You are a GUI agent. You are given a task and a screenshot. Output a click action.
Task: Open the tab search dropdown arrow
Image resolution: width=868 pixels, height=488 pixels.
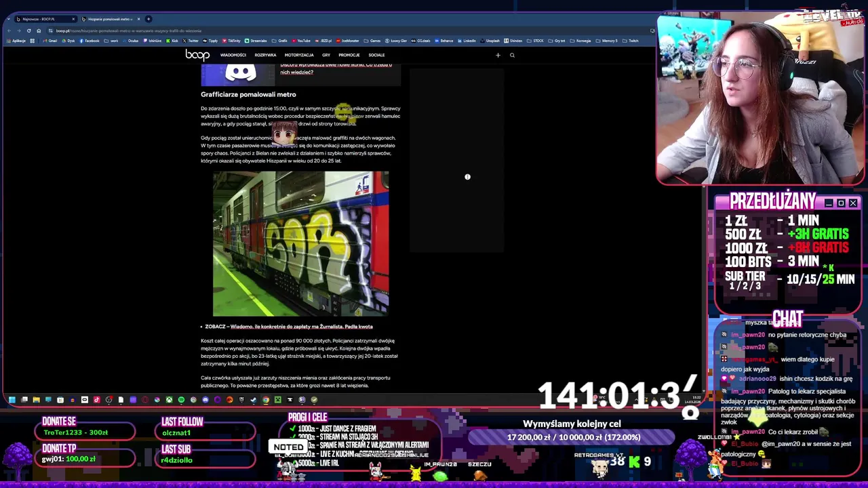9,19
